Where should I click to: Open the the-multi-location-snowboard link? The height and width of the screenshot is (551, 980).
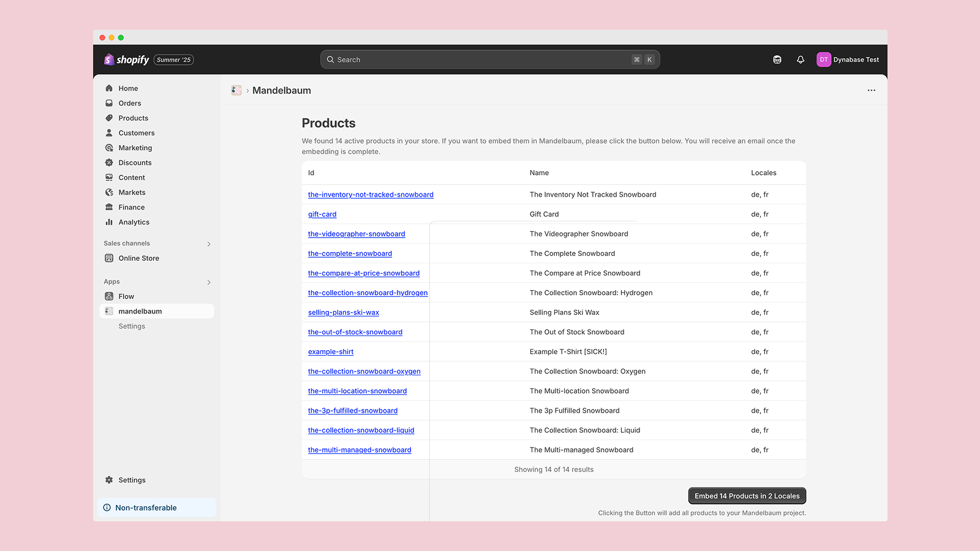[357, 391]
